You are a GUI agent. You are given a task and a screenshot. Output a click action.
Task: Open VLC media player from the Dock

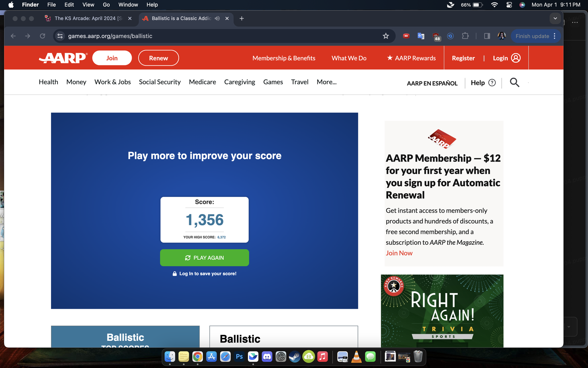(x=356, y=357)
